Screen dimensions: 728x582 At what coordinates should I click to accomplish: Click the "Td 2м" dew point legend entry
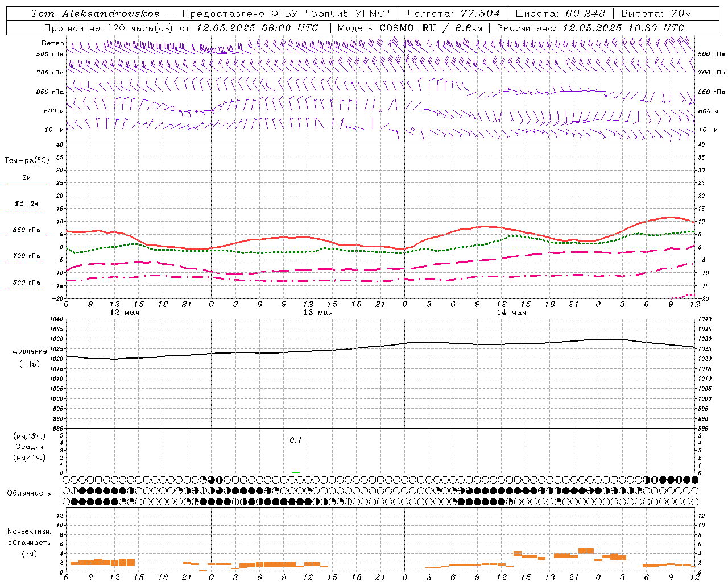tap(26, 203)
